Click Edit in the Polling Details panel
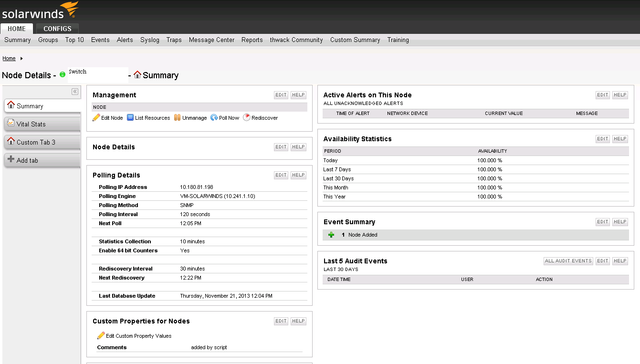The image size is (640, 364). click(x=281, y=175)
